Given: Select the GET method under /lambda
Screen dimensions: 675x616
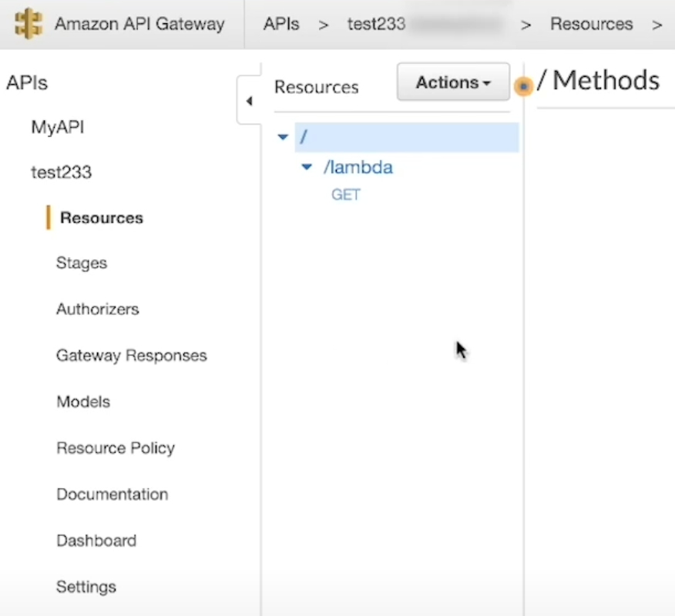Looking at the screenshot, I should (x=346, y=195).
